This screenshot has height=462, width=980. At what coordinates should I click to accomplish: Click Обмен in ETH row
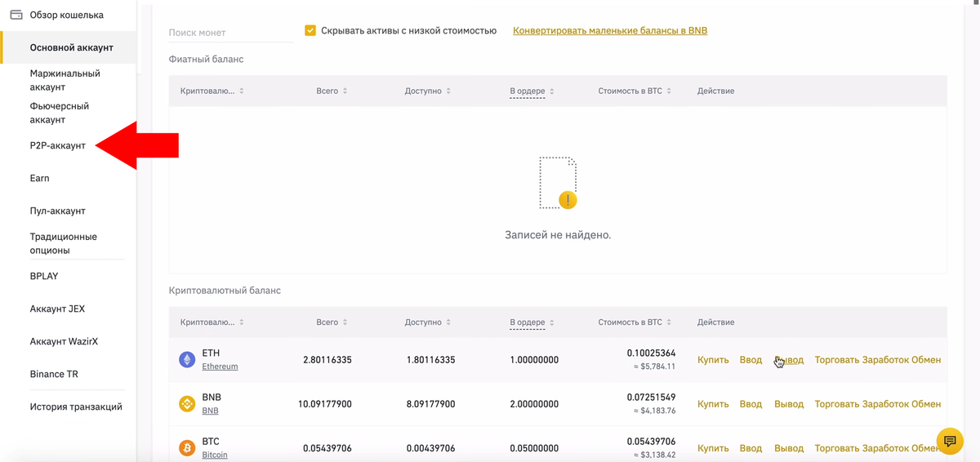click(927, 360)
